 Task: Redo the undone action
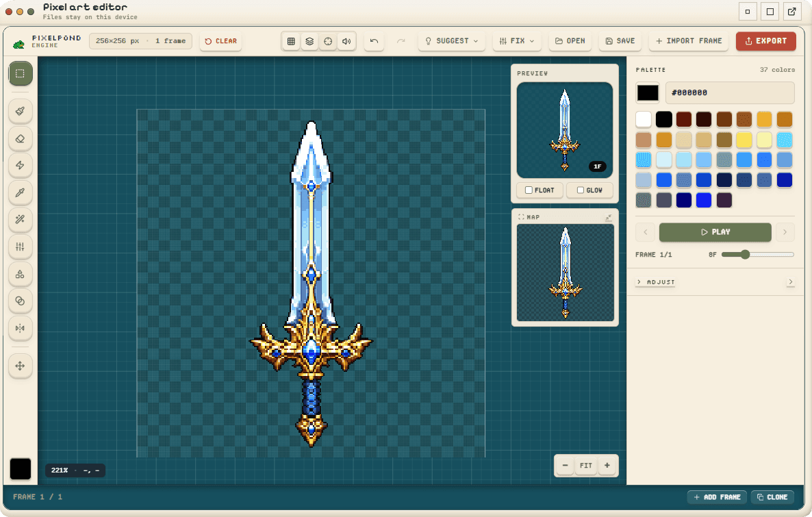pyautogui.click(x=401, y=41)
